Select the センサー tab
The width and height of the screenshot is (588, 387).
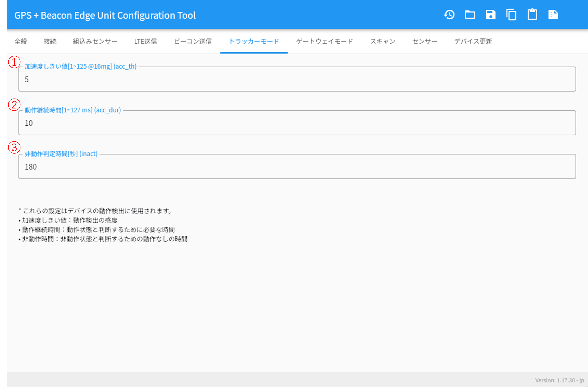pyautogui.click(x=425, y=42)
